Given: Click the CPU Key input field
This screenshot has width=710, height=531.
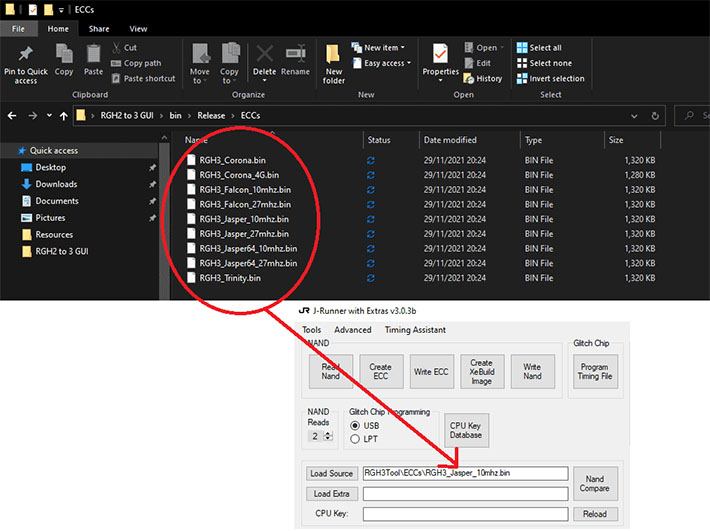Looking at the screenshot, I should pyautogui.click(x=465, y=514).
